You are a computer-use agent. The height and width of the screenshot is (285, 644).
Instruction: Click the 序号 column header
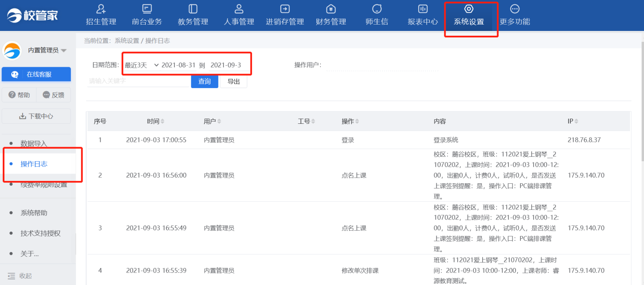[x=100, y=121]
